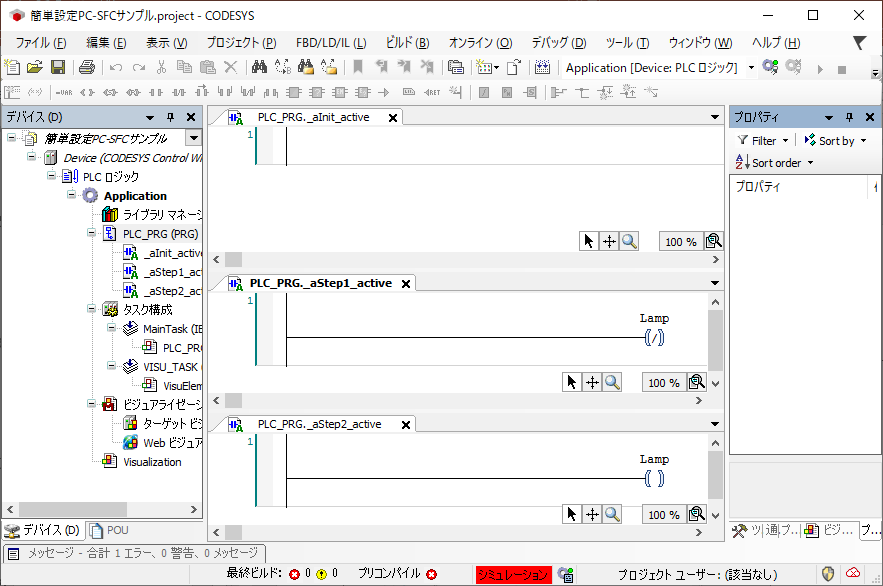Insert a network using the FBD toolbar icon
Image resolution: width=883 pixels, height=586 pixels.
click(14, 90)
